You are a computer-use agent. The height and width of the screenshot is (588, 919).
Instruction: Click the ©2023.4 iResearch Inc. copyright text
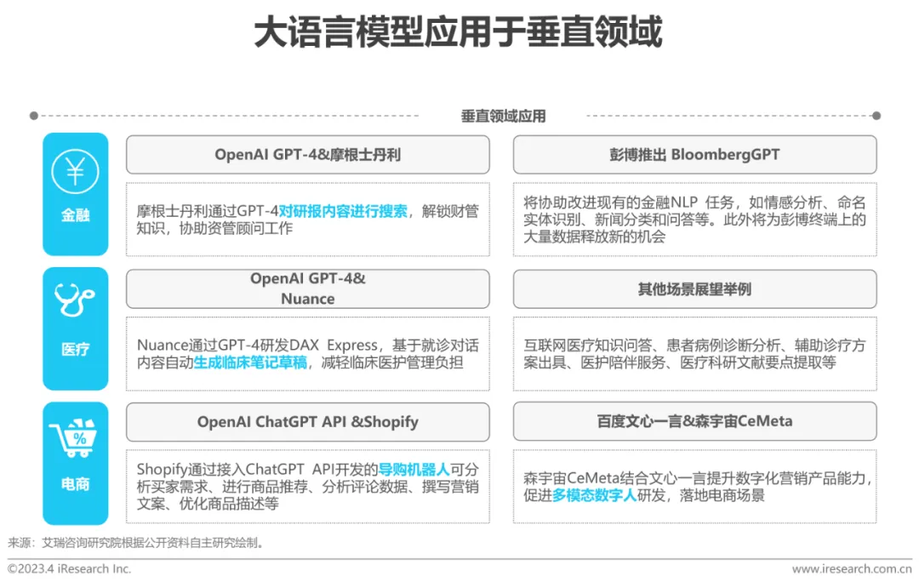coord(69,568)
